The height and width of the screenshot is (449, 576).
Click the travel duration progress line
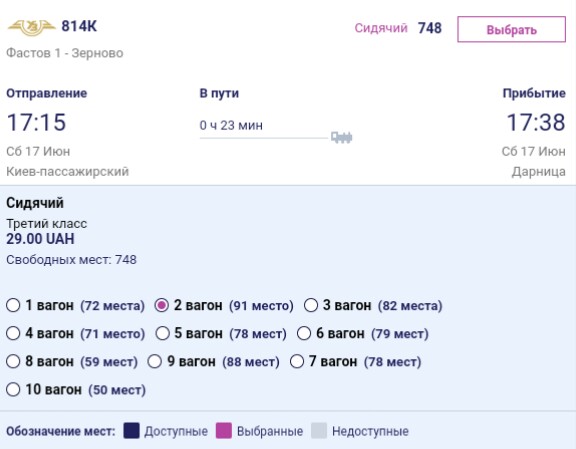click(264, 138)
